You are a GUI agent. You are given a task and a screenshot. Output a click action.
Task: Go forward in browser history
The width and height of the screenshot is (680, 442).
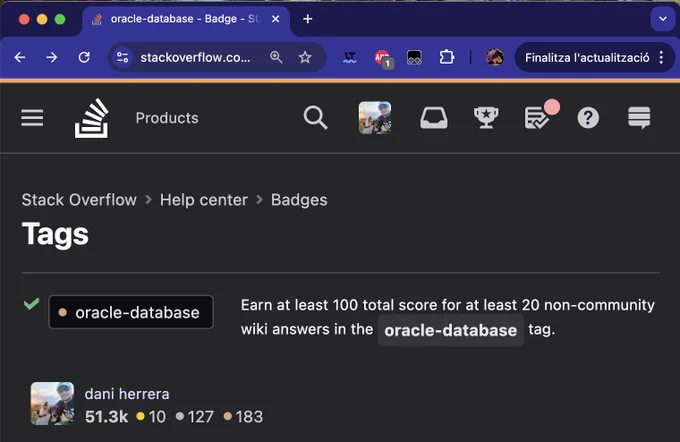pos(52,57)
